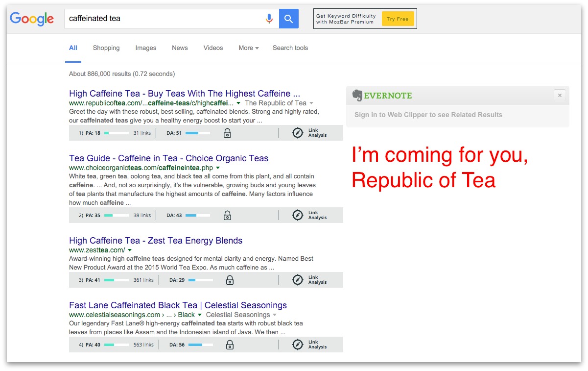
Task: Close the Evernote related results panel
Action: 560,96
